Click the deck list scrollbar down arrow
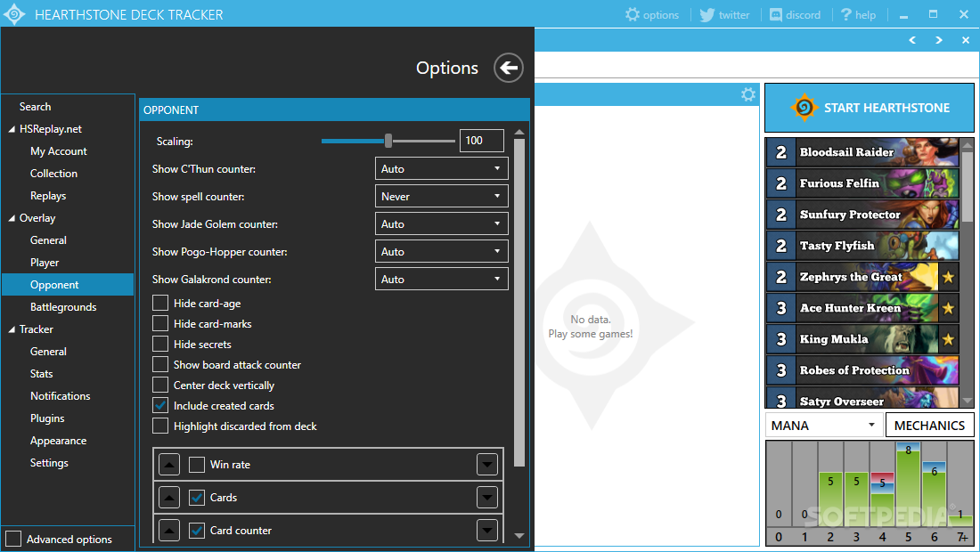Viewport: 980px width, 552px height. click(x=968, y=402)
